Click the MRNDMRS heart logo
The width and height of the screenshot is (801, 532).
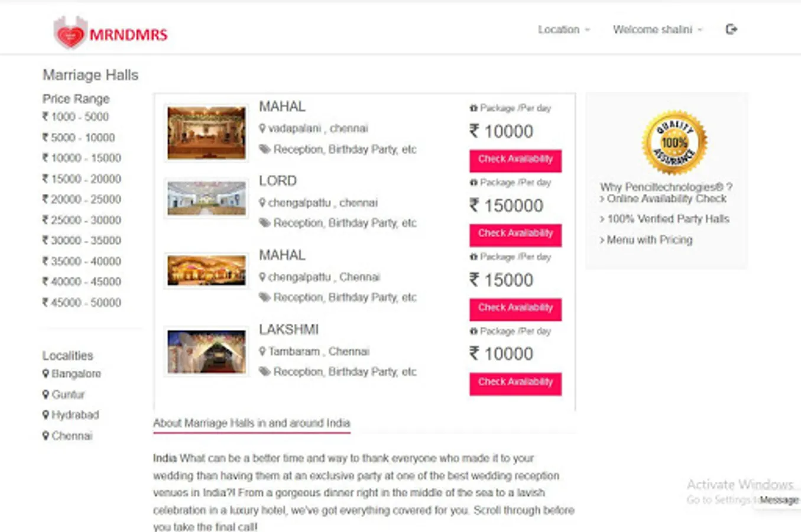click(71, 33)
